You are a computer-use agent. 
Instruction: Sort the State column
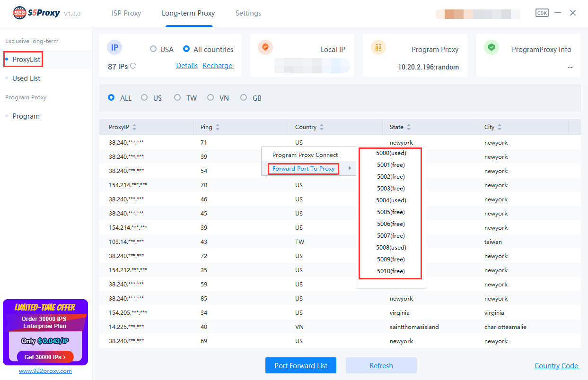(x=409, y=127)
